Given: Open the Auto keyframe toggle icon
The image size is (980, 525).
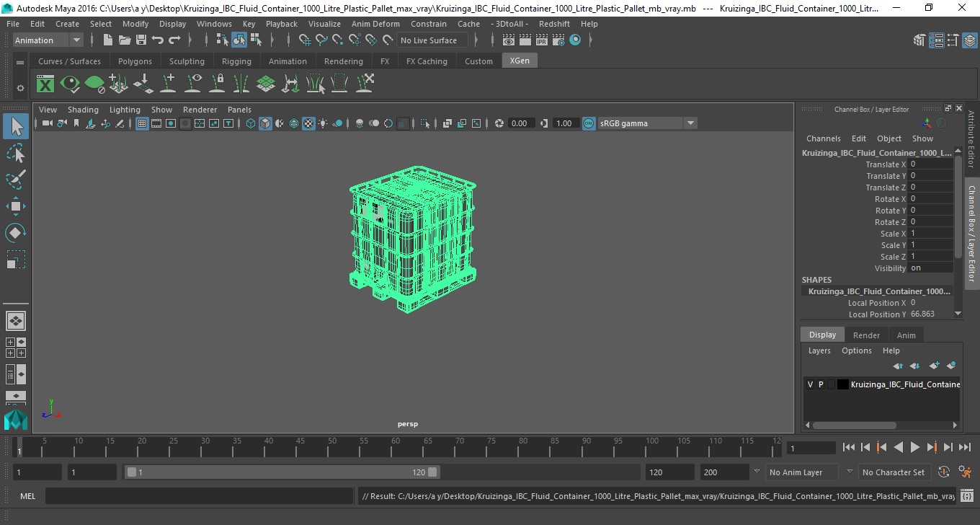Looking at the screenshot, I should [945, 472].
